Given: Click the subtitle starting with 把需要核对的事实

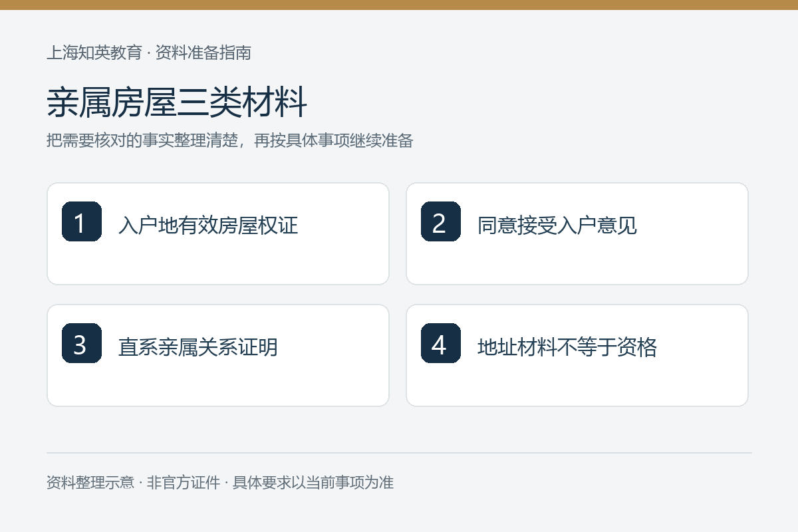Looking at the screenshot, I should pyautogui.click(x=230, y=141).
